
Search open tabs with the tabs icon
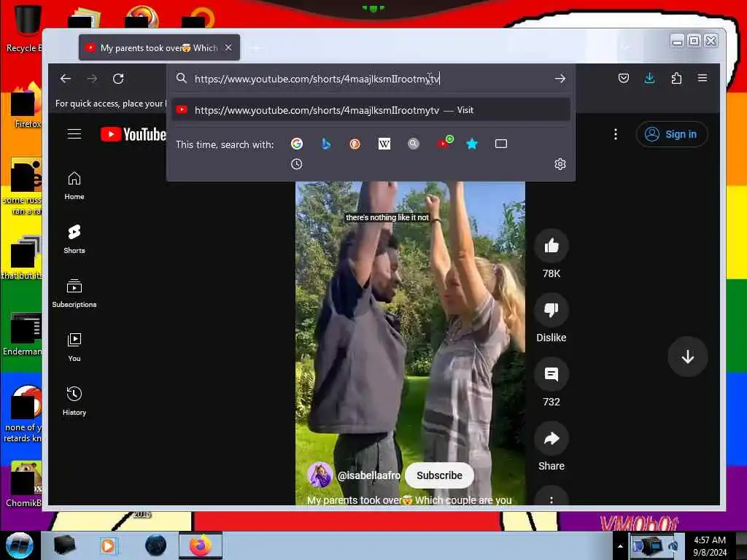coord(500,144)
